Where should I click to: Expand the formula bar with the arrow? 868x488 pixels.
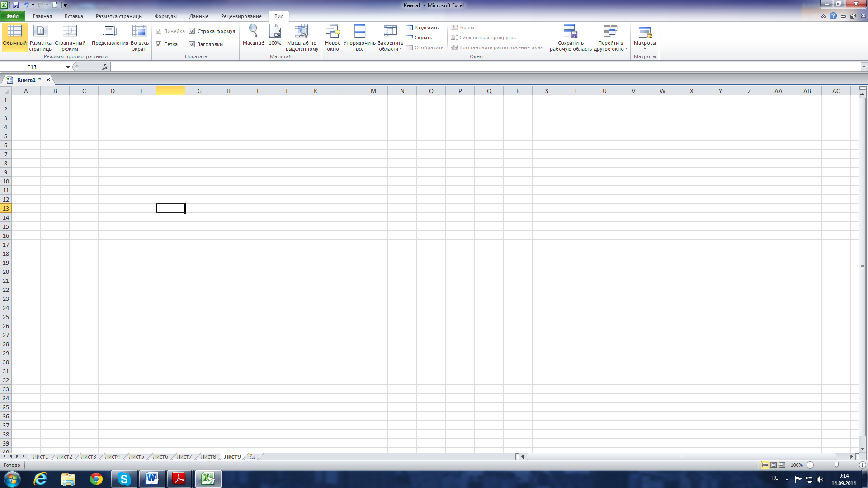click(864, 67)
